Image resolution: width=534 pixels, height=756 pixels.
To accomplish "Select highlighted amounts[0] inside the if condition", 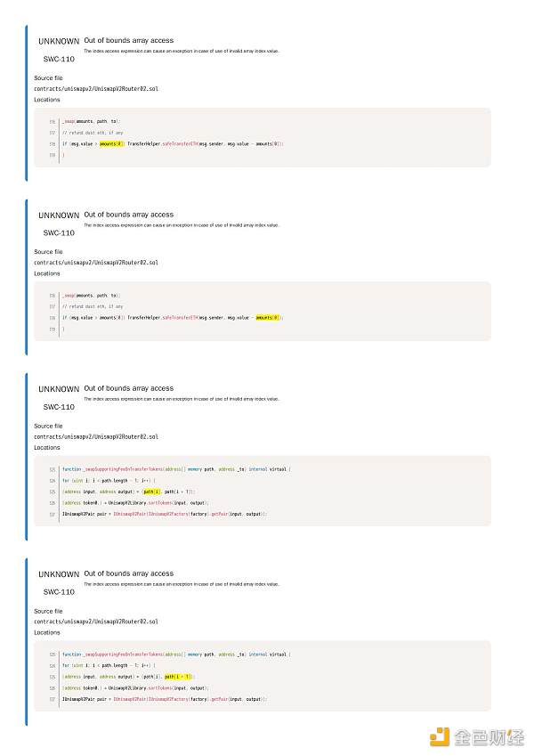I will click(x=112, y=143).
